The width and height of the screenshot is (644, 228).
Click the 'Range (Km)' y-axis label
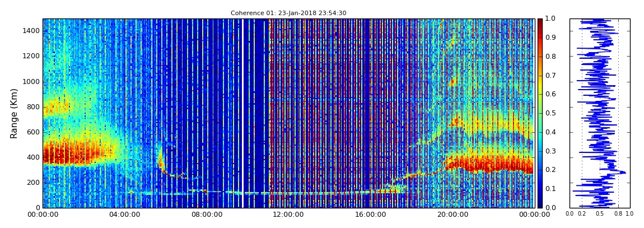[x=14, y=113]
